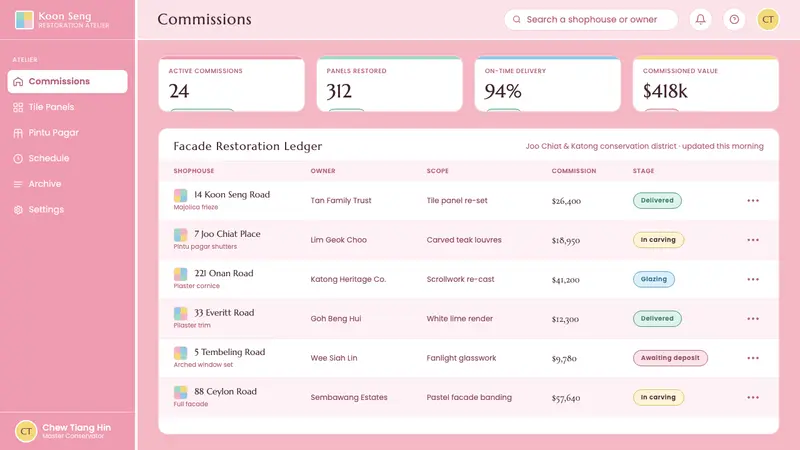Open the 221 Onan Road entry
The image size is (800, 450).
223,273
